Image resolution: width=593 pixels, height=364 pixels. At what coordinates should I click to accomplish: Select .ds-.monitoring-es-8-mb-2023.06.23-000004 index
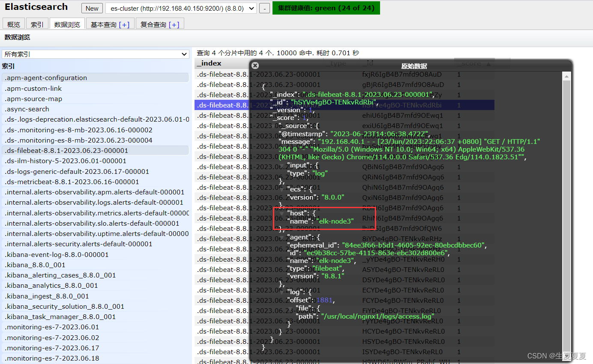(x=95, y=140)
